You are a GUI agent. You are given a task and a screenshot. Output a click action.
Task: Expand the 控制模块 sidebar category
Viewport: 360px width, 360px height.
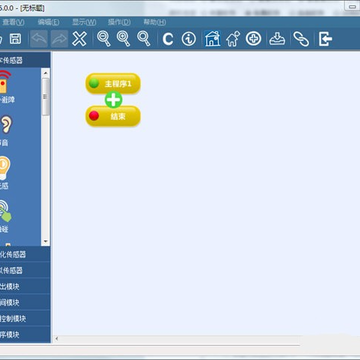[x=25, y=318]
